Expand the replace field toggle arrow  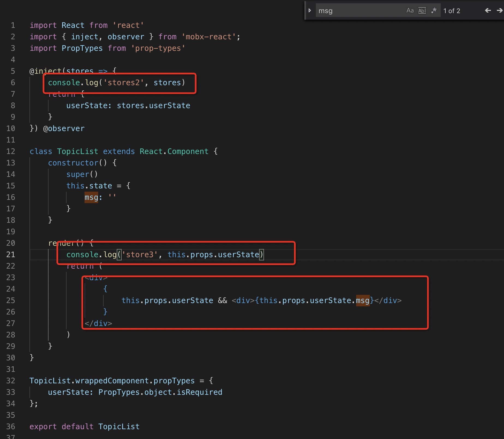pyautogui.click(x=310, y=11)
